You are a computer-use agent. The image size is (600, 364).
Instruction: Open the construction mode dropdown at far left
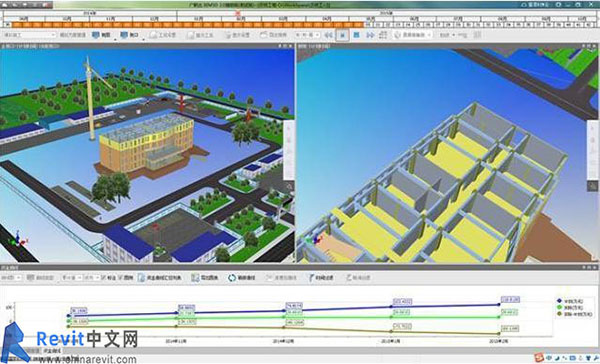(x=30, y=35)
